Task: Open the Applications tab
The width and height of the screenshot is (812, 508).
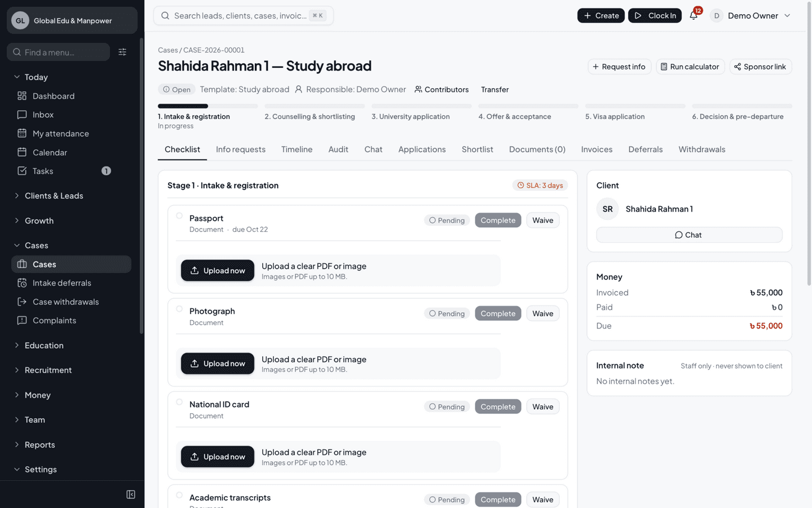Action: 422,149
